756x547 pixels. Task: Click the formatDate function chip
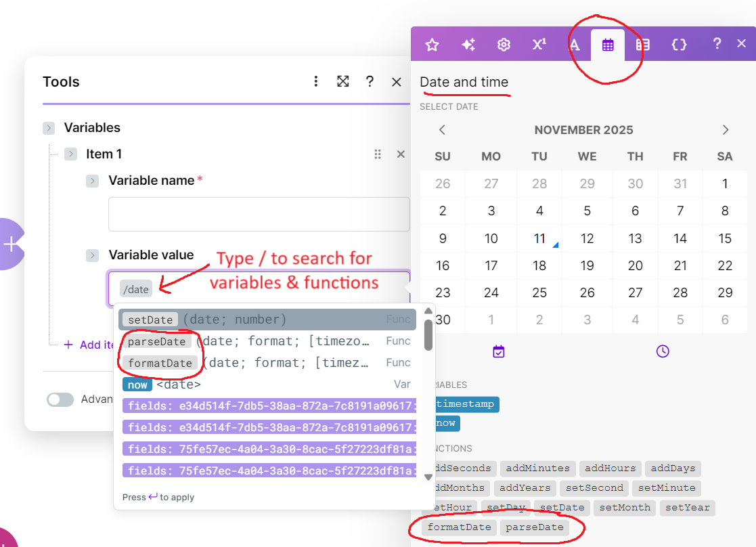(x=460, y=527)
